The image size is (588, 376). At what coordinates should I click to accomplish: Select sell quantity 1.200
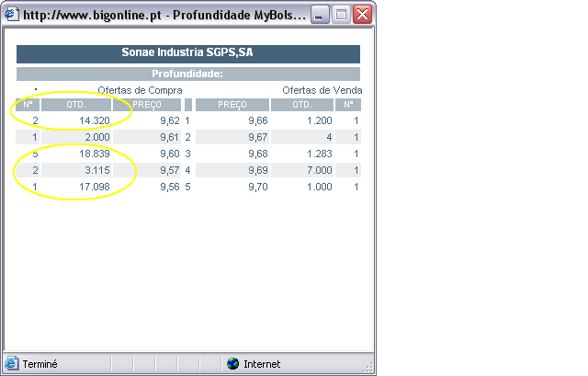point(320,120)
